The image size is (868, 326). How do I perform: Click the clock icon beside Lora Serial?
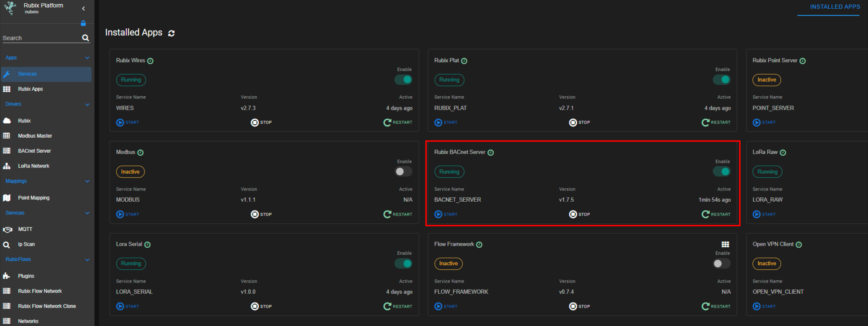(147, 244)
